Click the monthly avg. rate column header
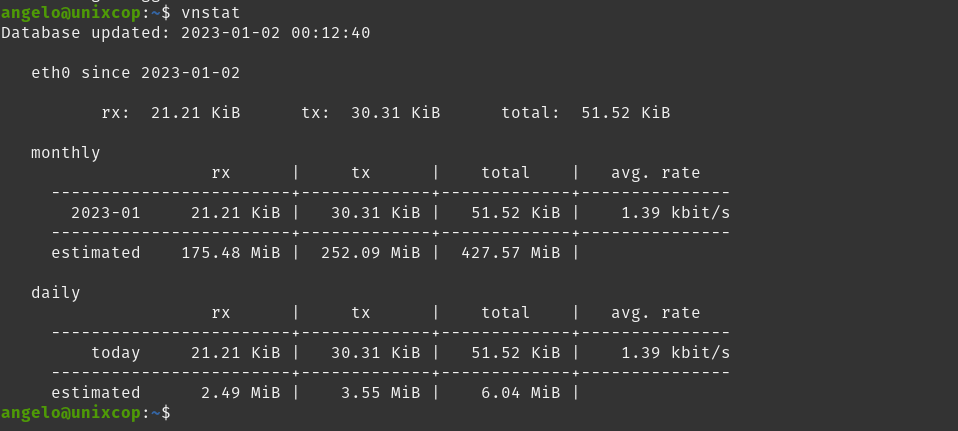This screenshot has height=431, width=958. (656, 172)
